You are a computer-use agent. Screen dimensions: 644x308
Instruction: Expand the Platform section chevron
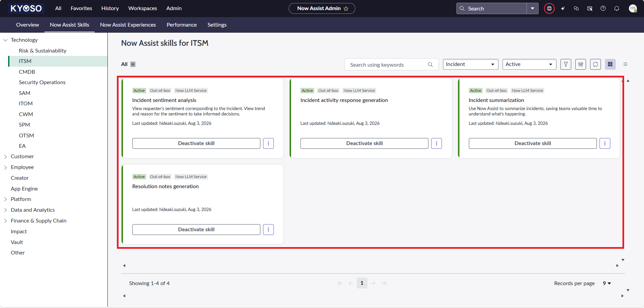tap(5, 199)
